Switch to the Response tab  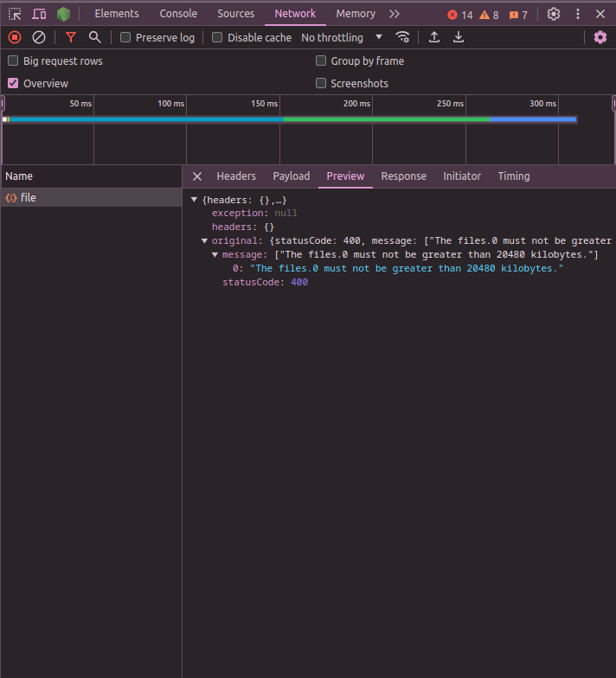[x=403, y=176]
